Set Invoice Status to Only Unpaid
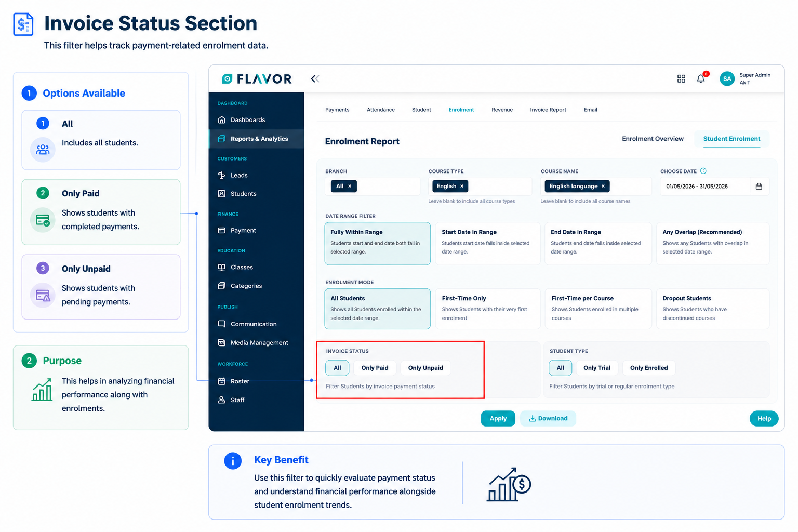 (425, 368)
